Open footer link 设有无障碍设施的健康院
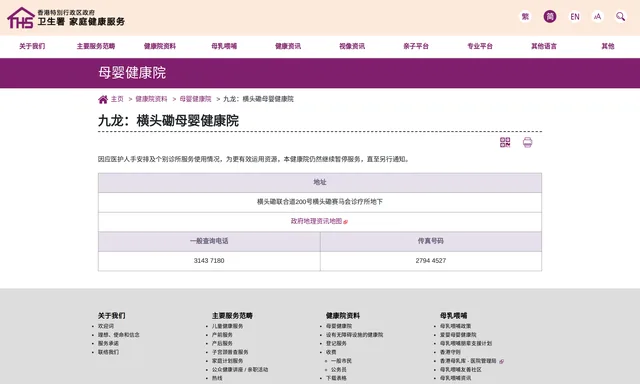The image size is (640, 384). tap(354, 335)
